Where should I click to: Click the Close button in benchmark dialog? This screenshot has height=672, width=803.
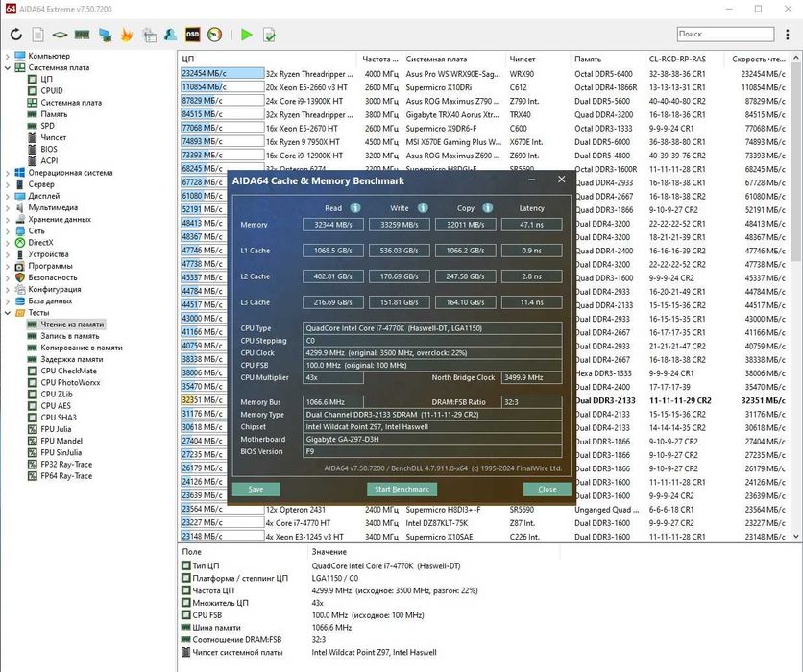547,489
